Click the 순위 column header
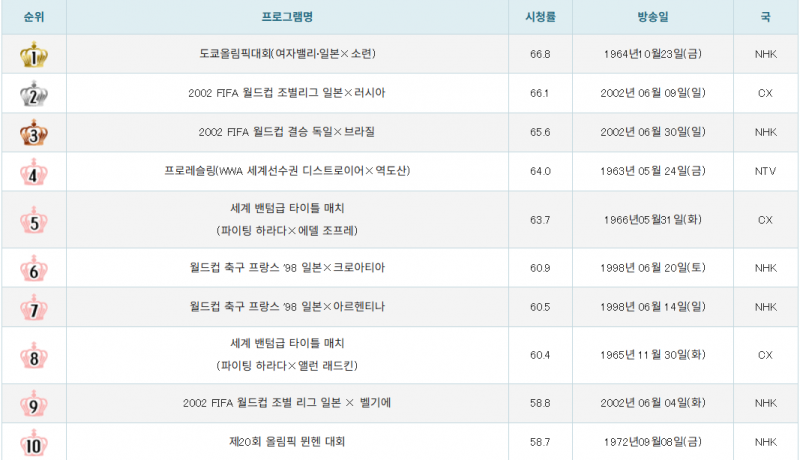The image size is (800, 460). pyautogui.click(x=34, y=17)
